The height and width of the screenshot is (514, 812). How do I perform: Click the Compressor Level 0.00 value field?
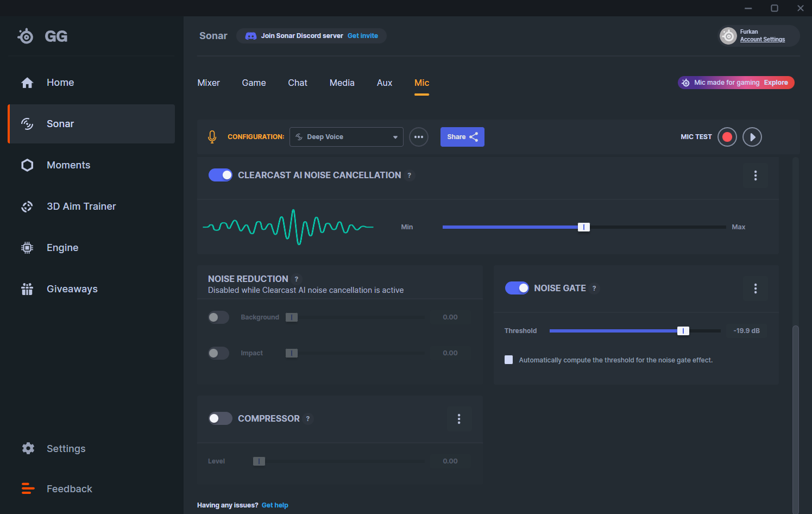(450, 461)
